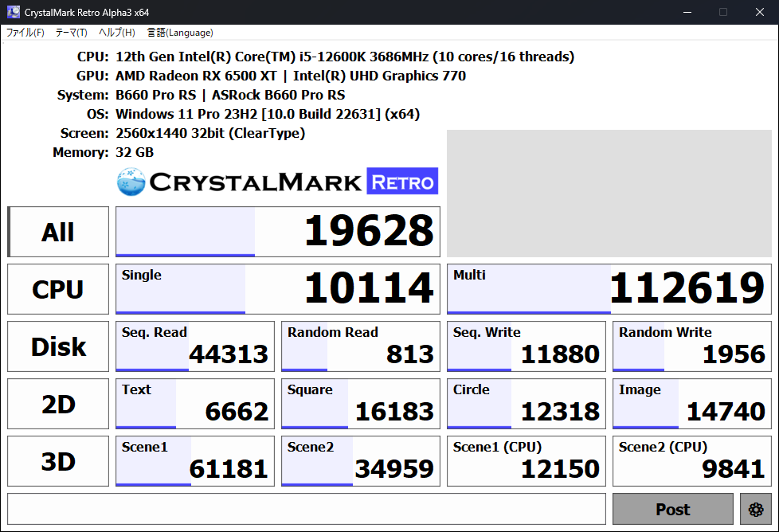
Task: Click the CrystalMark Retro logo
Action: [277, 182]
